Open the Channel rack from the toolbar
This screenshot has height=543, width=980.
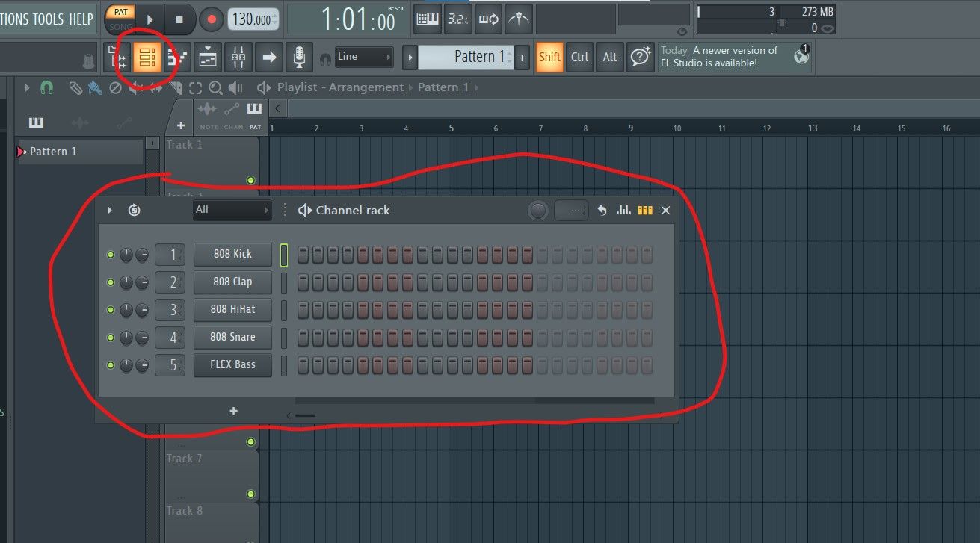(147, 57)
